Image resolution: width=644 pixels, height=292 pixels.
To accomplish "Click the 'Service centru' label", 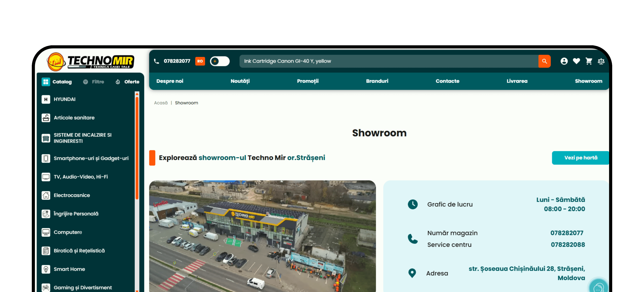I will [449, 245].
